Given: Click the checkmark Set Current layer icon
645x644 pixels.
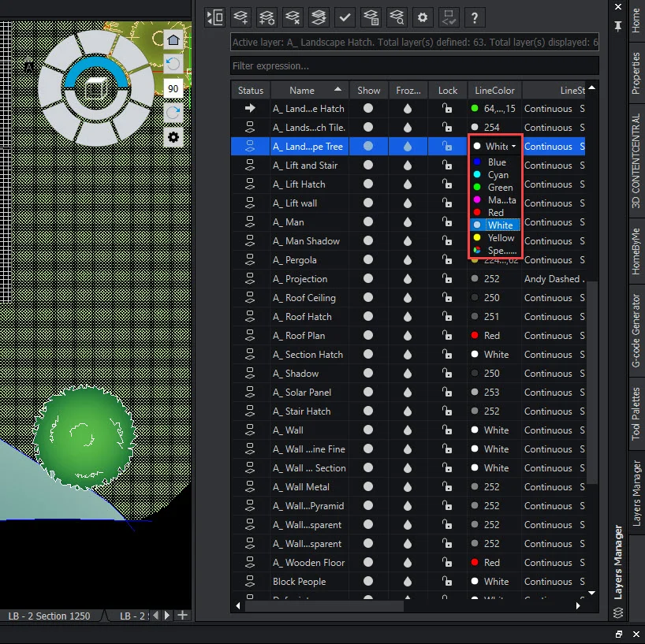Looking at the screenshot, I should pos(345,17).
